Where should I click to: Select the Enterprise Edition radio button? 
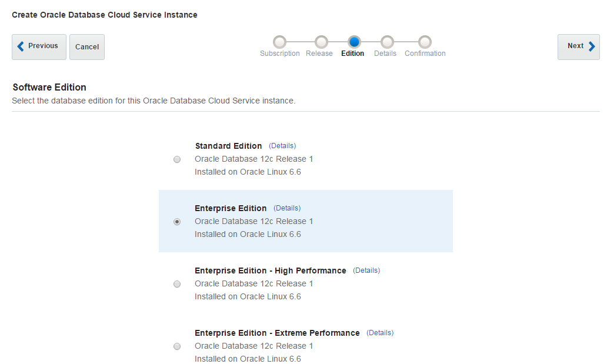click(x=177, y=222)
